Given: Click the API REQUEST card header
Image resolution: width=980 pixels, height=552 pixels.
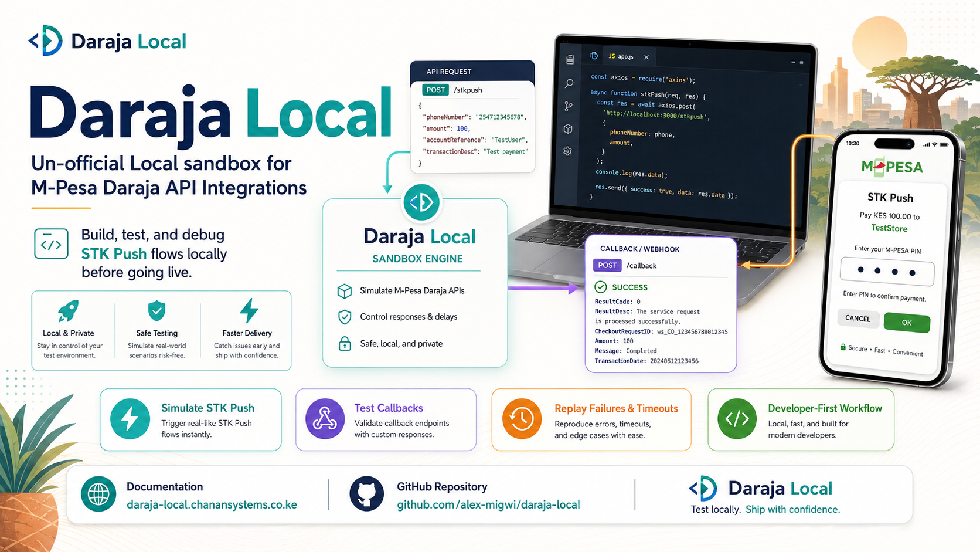Looking at the screenshot, I should click(472, 71).
